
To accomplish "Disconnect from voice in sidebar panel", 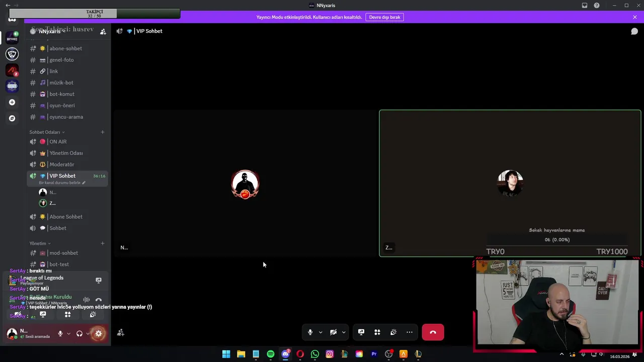I will coord(99,300).
